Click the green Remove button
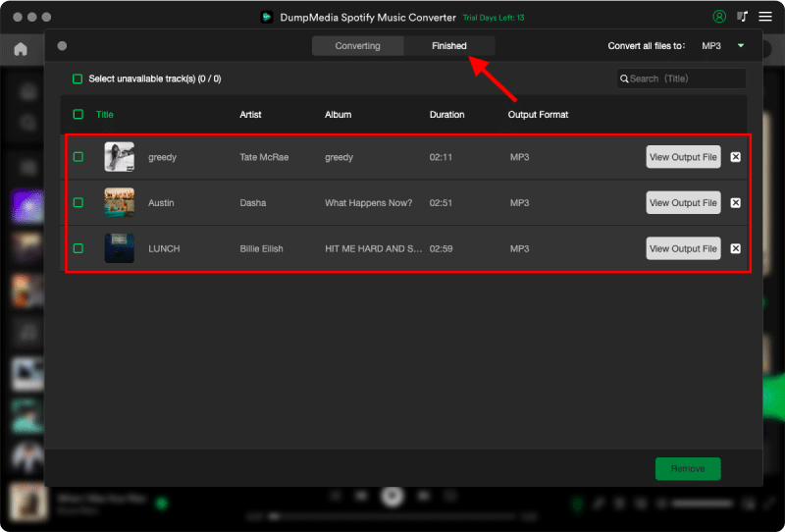This screenshot has width=785, height=532. [x=688, y=468]
